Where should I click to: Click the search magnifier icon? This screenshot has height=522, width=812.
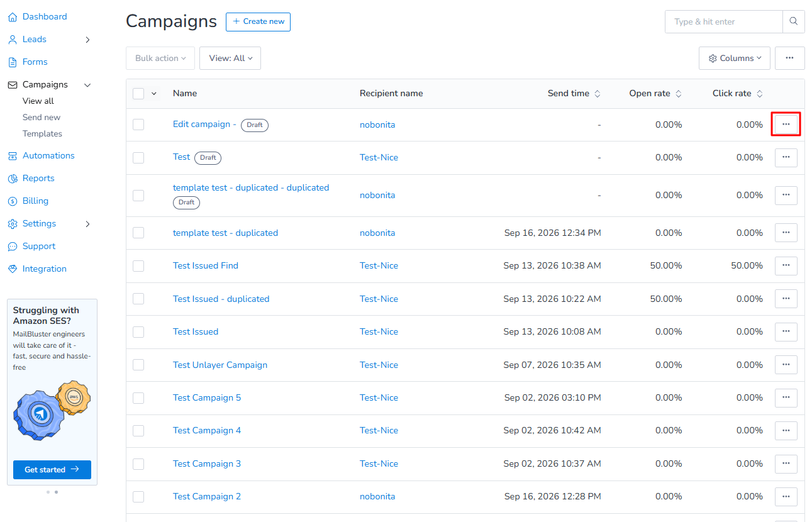(x=794, y=21)
